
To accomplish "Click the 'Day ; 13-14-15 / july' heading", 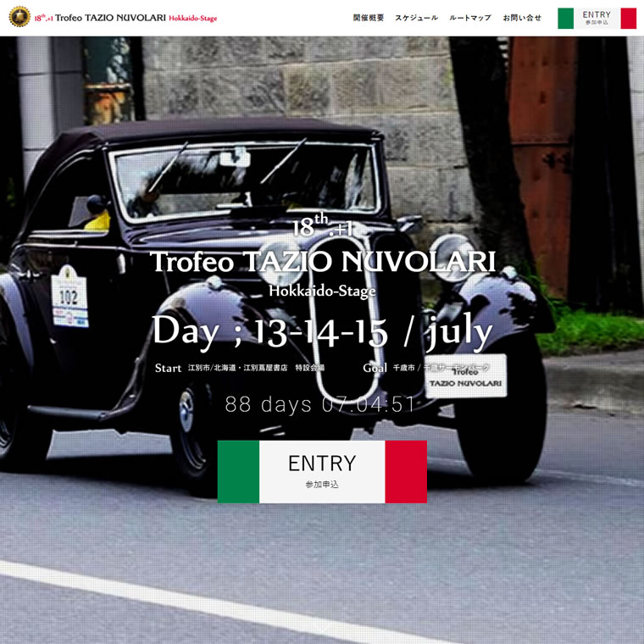I will pos(322,332).
